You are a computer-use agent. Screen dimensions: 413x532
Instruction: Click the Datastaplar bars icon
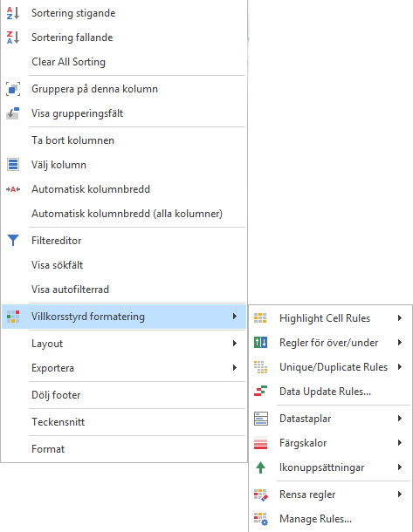(x=261, y=419)
